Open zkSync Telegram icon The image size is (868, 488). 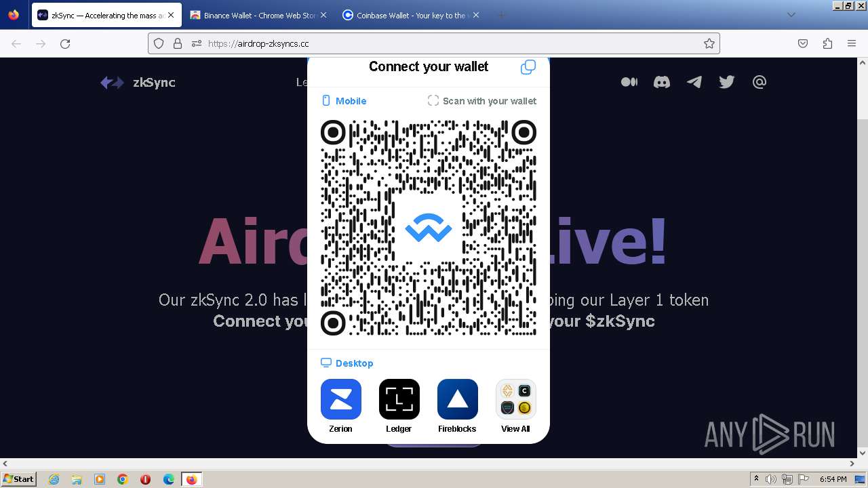(694, 82)
